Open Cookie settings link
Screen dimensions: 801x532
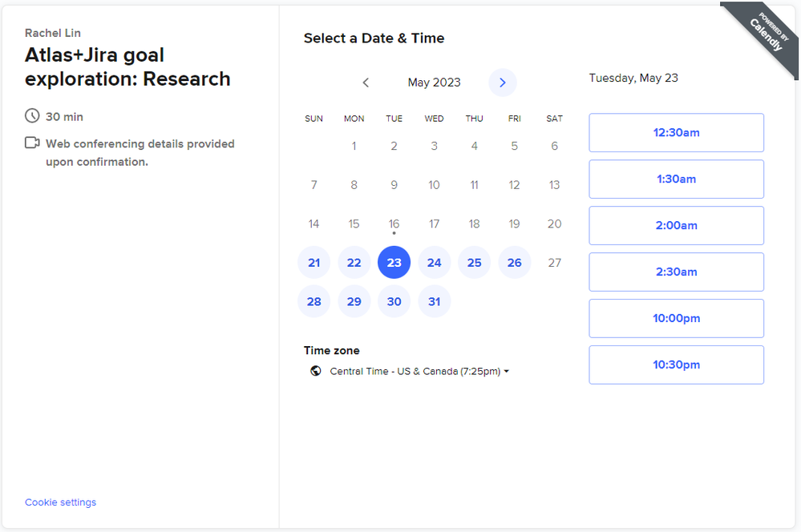60,502
